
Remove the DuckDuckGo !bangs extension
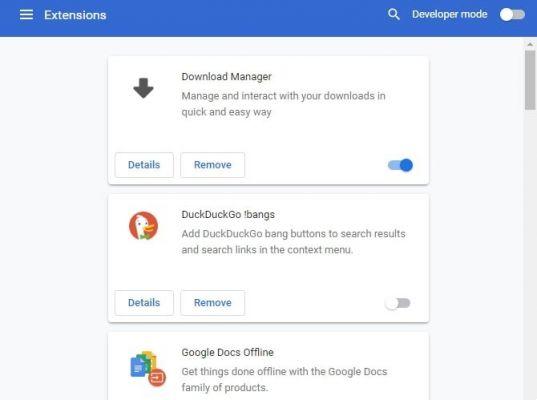(x=213, y=303)
